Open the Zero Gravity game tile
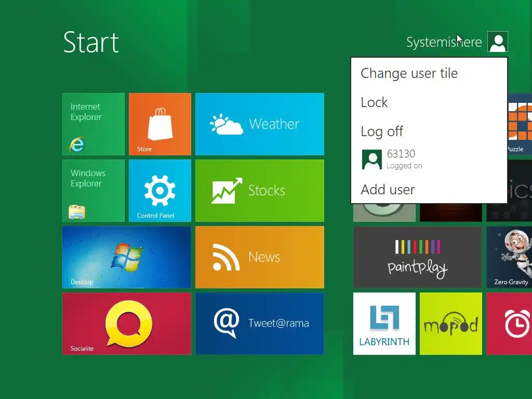The height and width of the screenshot is (399, 532). pyautogui.click(x=509, y=257)
